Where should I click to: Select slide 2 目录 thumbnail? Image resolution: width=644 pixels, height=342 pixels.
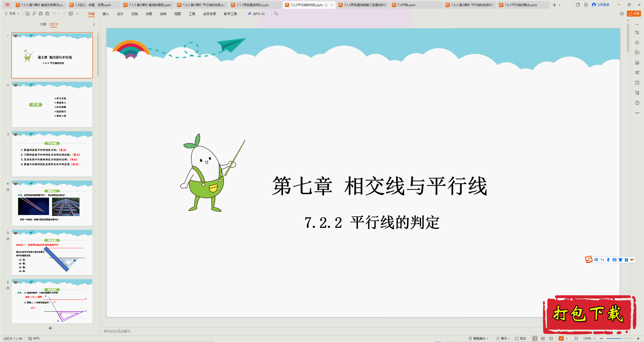pos(52,105)
